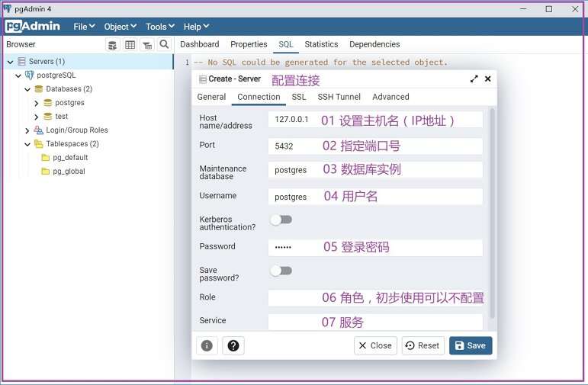The height and width of the screenshot is (385, 588).
Task: Click the dialog vertical scrollbar
Action: pos(493,213)
